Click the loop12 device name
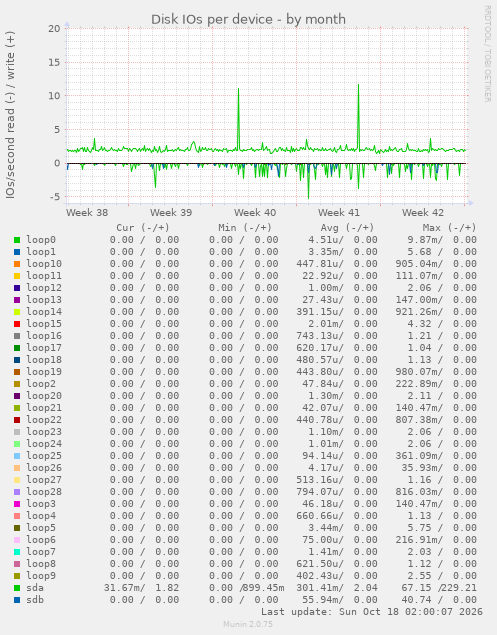This screenshot has height=635, width=497. (x=44, y=288)
